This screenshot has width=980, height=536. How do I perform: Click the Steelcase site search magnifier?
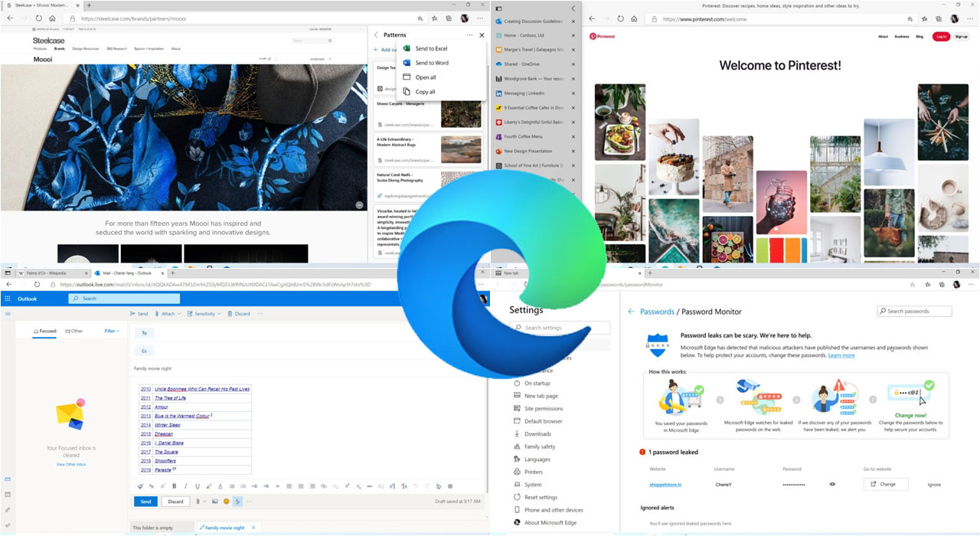click(x=331, y=40)
